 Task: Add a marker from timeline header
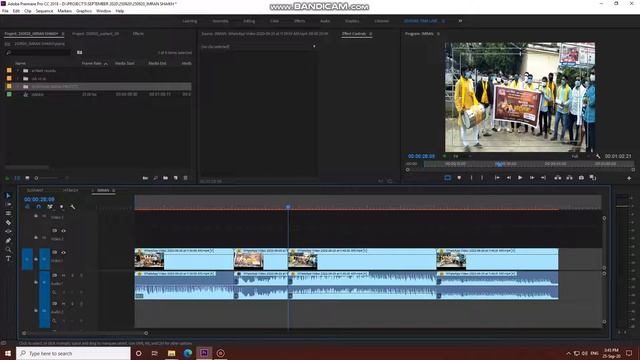[62, 207]
